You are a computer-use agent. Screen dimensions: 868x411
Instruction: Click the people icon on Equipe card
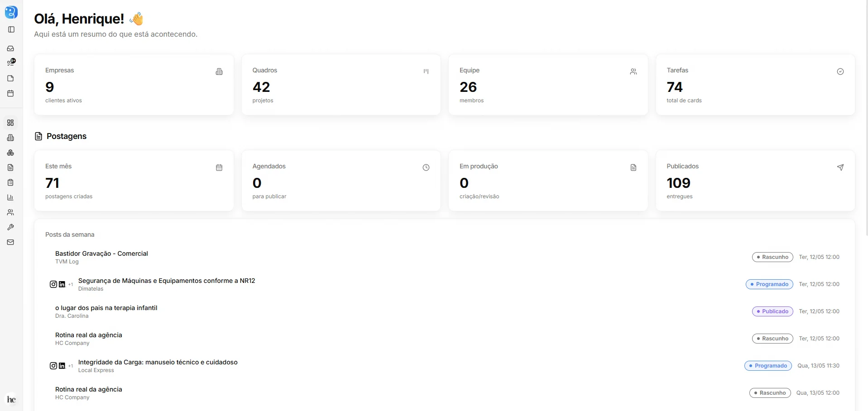(633, 72)
